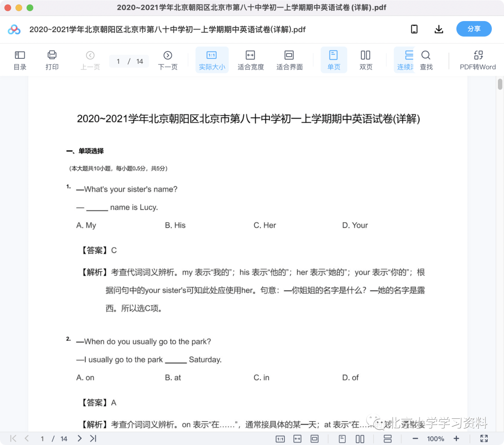Zoom out with the minus button
Image resolution: width=504 pixels, height=445 pixels.
coord(415,438)
